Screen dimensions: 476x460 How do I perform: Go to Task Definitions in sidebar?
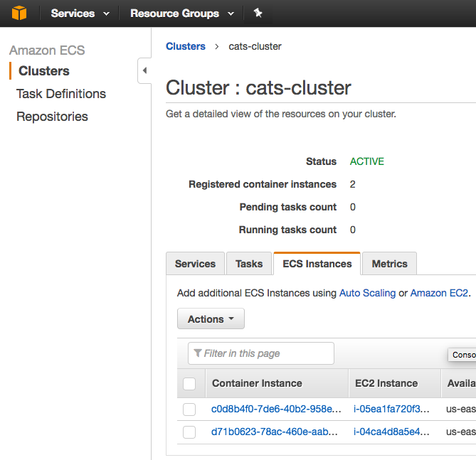click(x=61, y=94)
